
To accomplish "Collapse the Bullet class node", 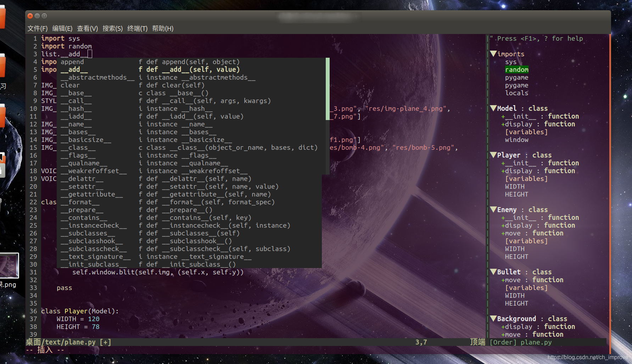I will point(493,272).
